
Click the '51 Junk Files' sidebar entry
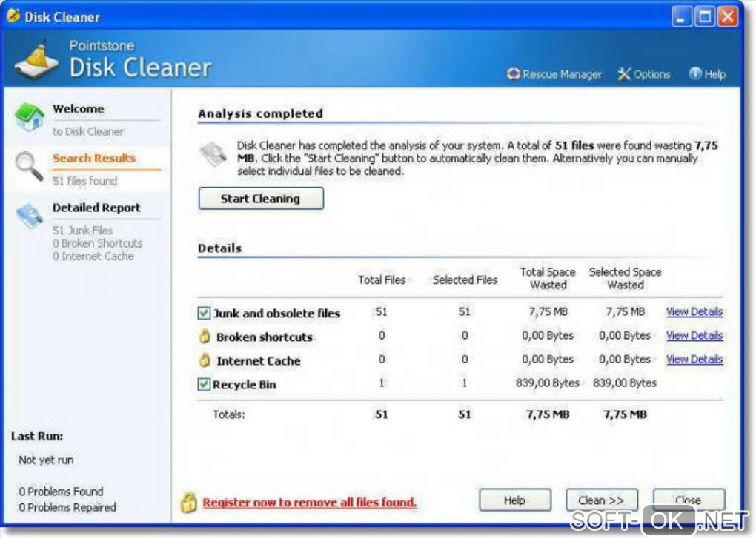(82, 231)
